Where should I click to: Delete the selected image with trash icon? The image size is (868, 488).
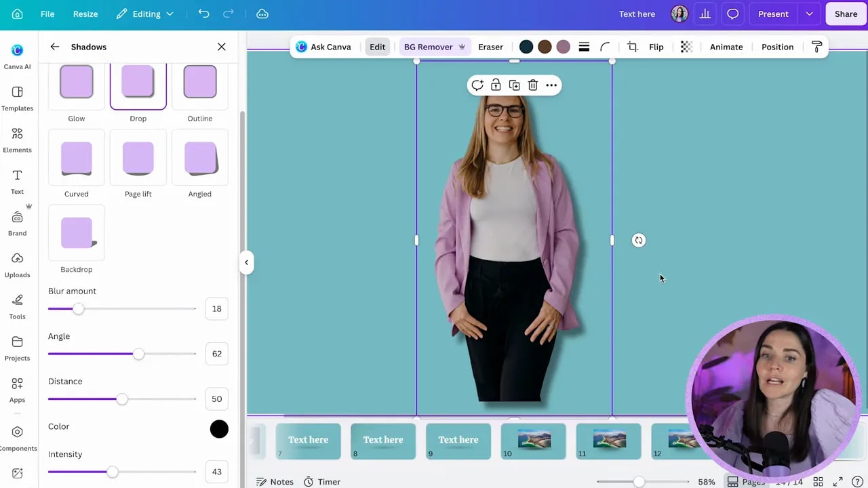click(x=533, y=85)
